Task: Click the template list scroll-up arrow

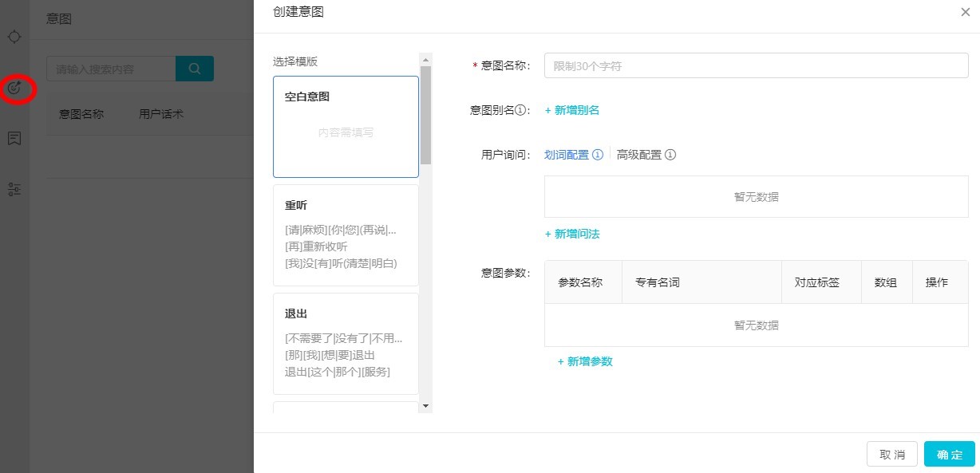Action: pos(425,60)
